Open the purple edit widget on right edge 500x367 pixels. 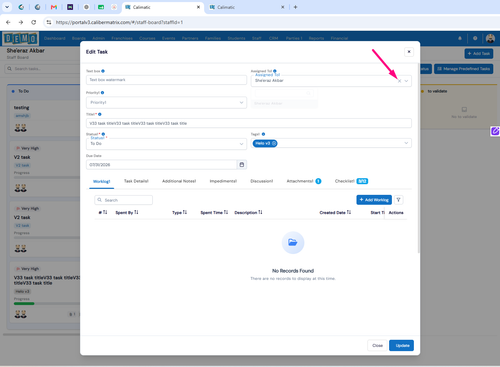click(495, 131)
